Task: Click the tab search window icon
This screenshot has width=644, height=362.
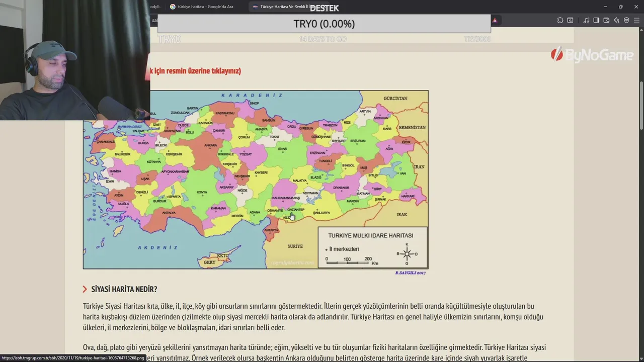Action: [x=570, y=21]
